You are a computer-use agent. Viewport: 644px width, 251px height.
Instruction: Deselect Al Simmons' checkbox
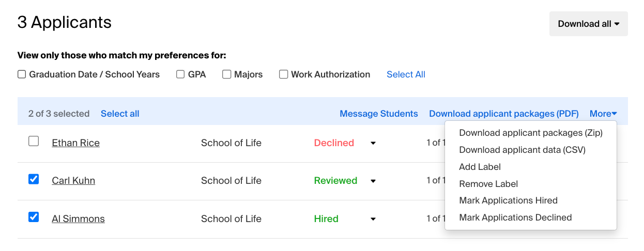tap(34, 217)
